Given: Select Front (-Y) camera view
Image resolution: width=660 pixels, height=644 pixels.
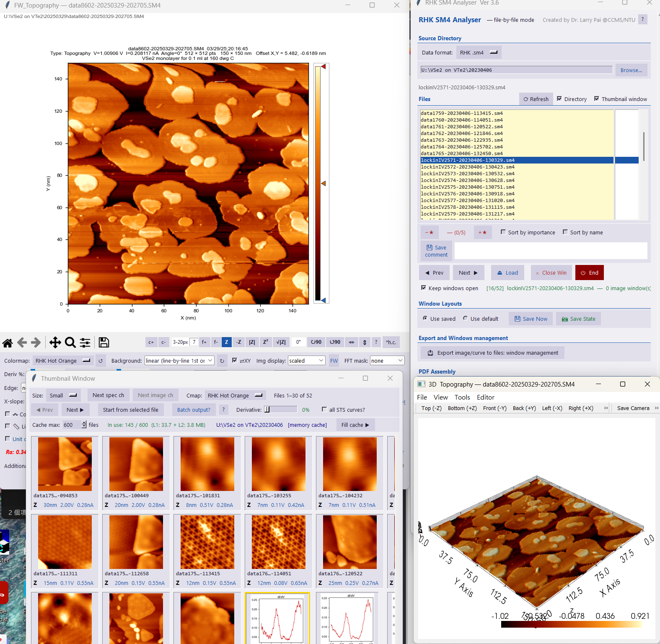Looking at the screenshot, I should (495, 408).
